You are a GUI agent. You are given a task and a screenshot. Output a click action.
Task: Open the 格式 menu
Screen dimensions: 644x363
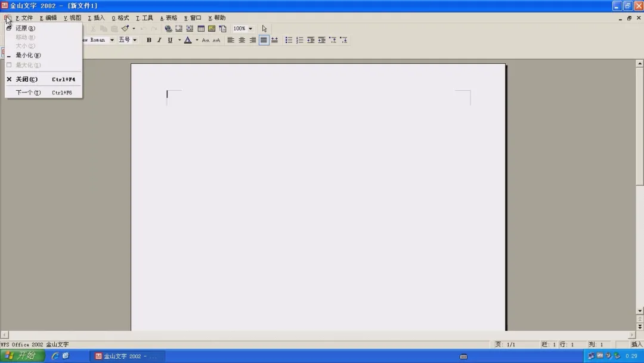(x=120, y=18)
